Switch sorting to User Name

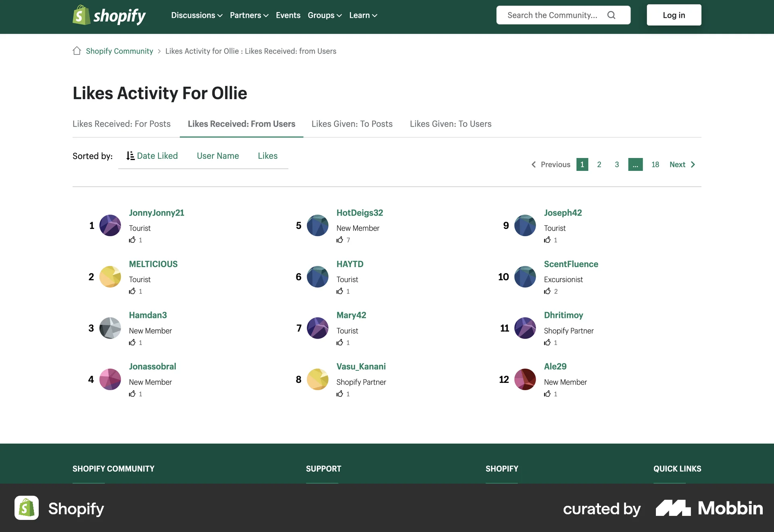[x=218, y=156]
